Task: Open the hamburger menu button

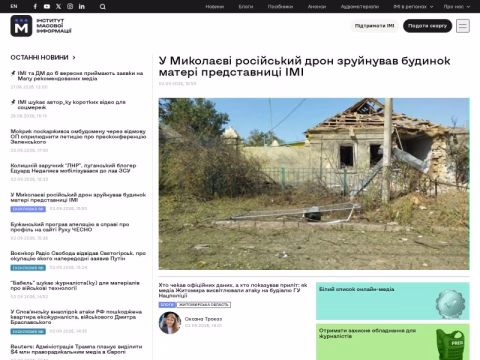Action: (463, 26)
